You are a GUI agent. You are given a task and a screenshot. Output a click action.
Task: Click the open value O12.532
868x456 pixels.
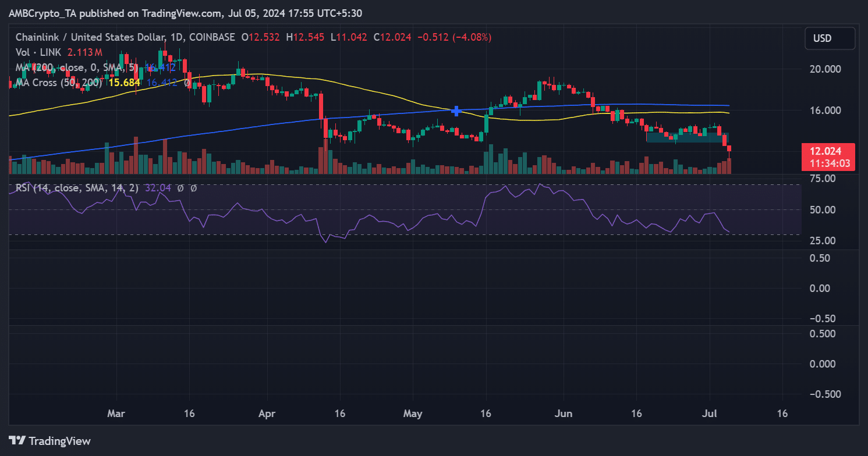[x=260, y=37]
